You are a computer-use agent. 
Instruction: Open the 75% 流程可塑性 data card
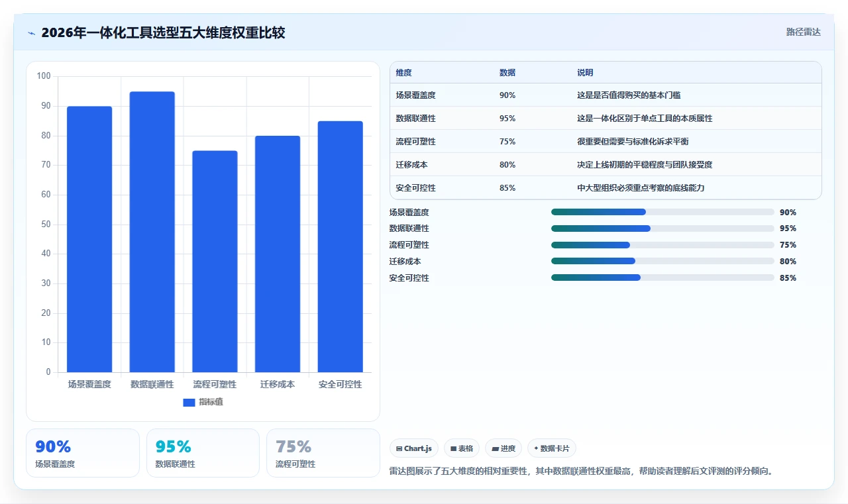323,453
